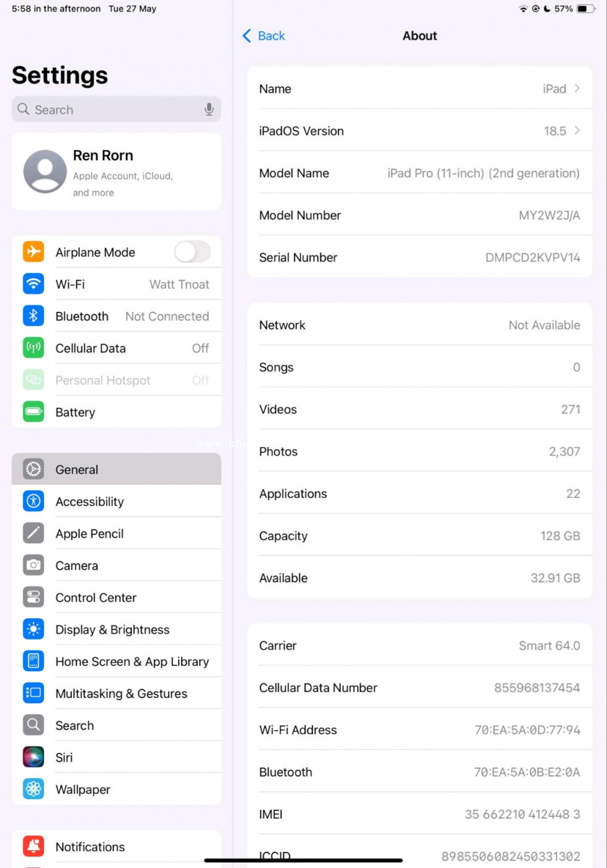This screenshot has width=607, height=868.
Task: Tap Wi-Fi network name Watt Tnoat
Action: 179,284
